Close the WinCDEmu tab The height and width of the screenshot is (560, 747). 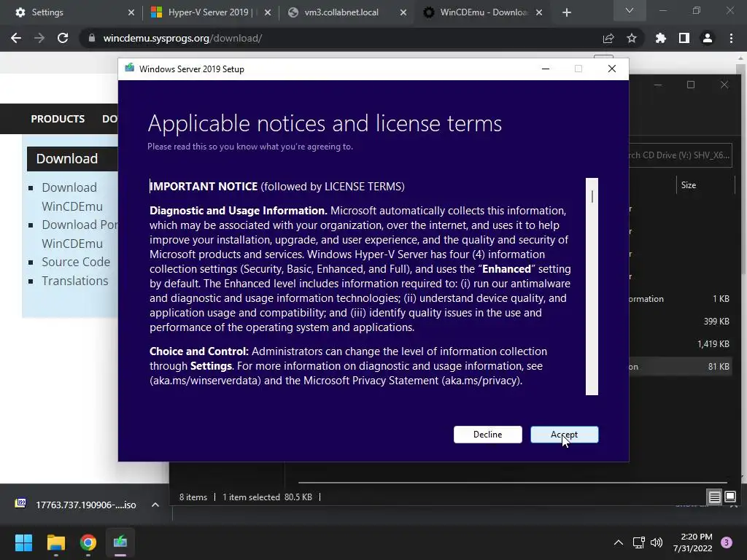point(539,13)
